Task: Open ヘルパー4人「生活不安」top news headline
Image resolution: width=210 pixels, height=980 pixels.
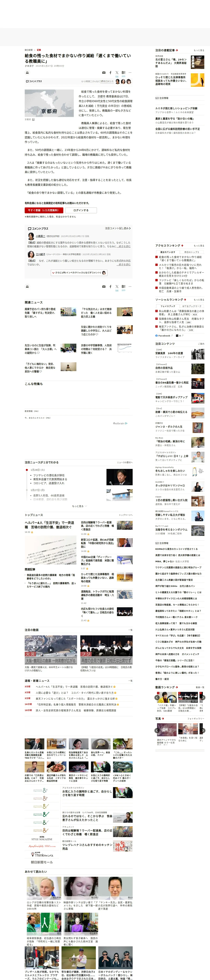Action: (x=50, y=525)
